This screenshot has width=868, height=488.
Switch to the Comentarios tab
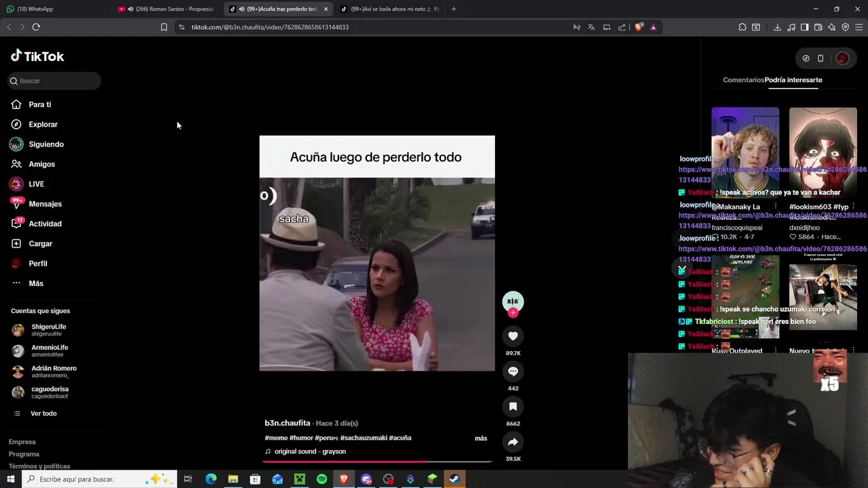pyautogui.click(x=743, y=80)
